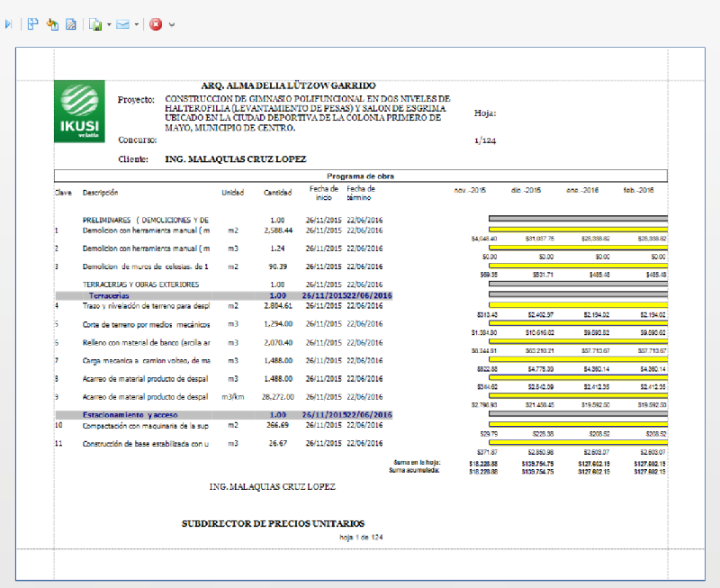Click the 'Cantidad' column header
Screen dimensions: 720x588
(x=277, y=193)
